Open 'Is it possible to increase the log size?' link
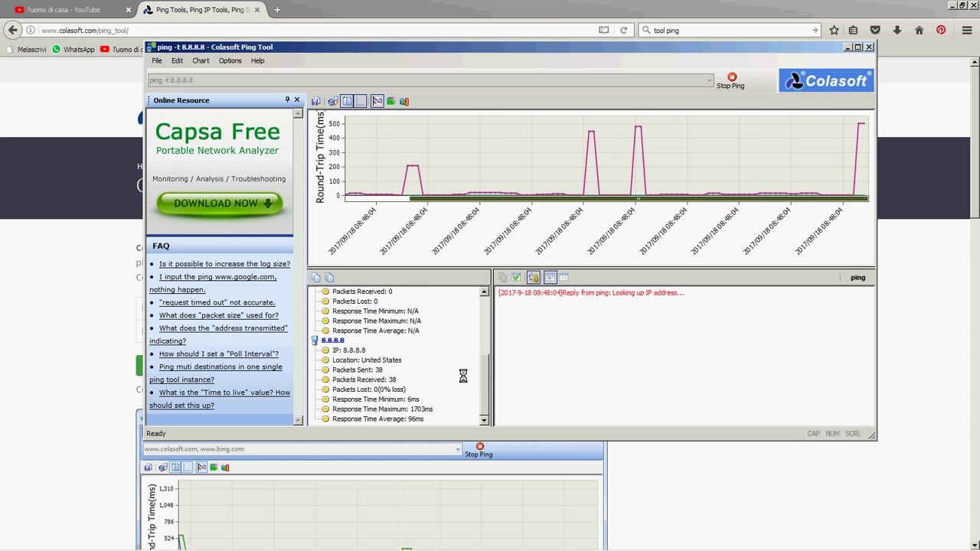 click(x=224, y=264)
